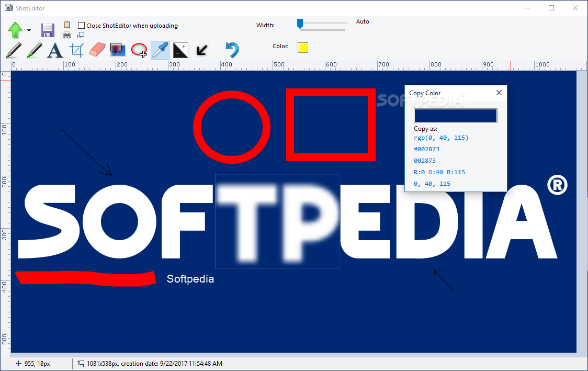
Task: Select the Pencil drawing tool
Action: [x=14, y=50]
